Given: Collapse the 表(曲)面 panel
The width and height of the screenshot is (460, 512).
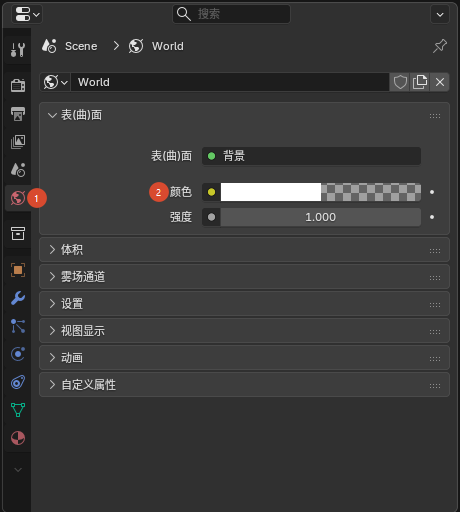Looking at the screenshot, I should coord(52,115).
